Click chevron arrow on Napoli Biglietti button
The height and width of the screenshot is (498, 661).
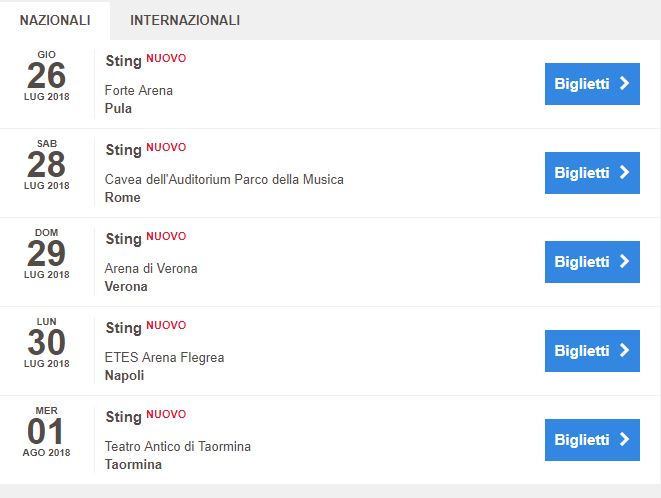[x=625, y=351]
